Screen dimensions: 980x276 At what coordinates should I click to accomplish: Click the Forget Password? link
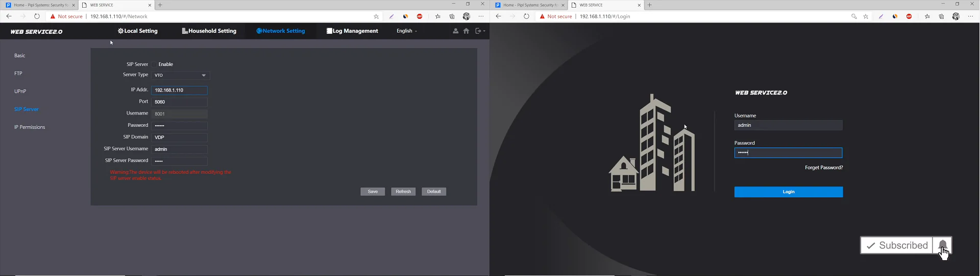[x=824, y=168]
